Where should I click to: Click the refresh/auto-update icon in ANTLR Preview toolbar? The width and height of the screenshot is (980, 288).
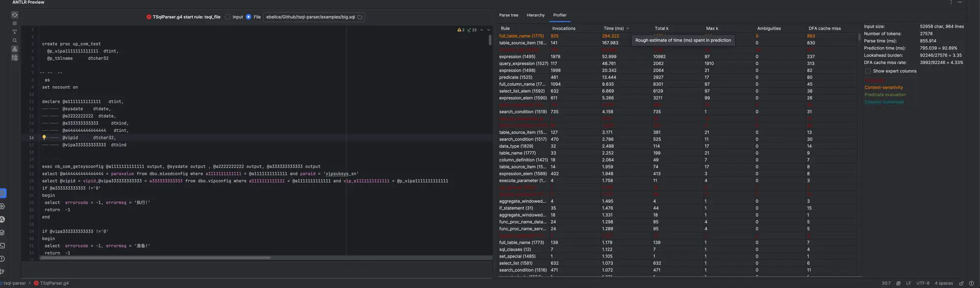pyautogui.click(x=15, y=15)
